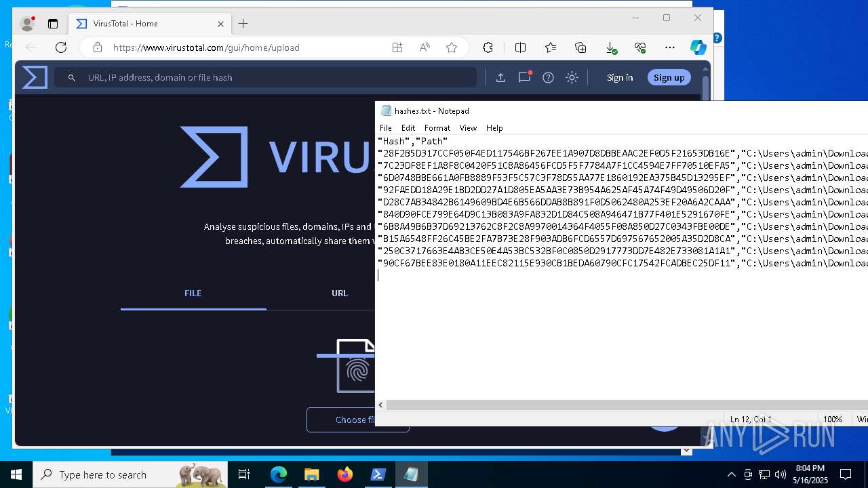Open the Notepad Edit menu
This screenshot has height=488, width=868.
coord(408,127)
